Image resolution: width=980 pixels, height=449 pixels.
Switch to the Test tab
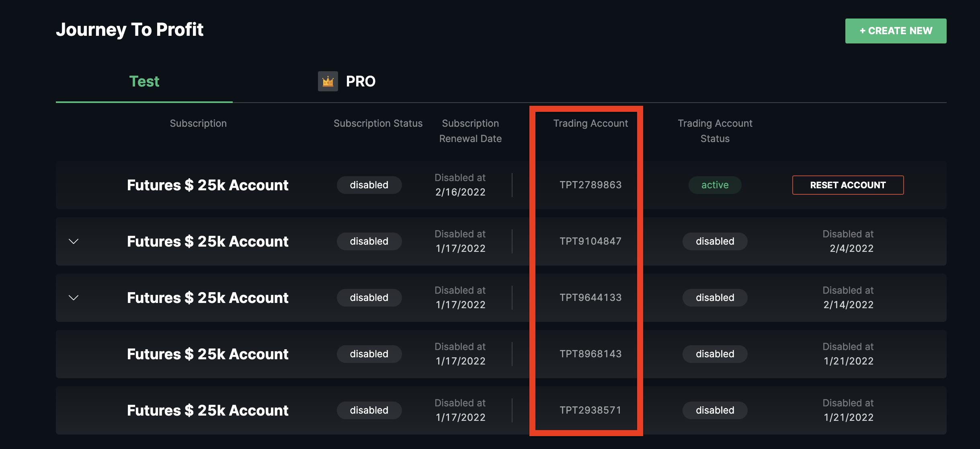tap(144, 82)
